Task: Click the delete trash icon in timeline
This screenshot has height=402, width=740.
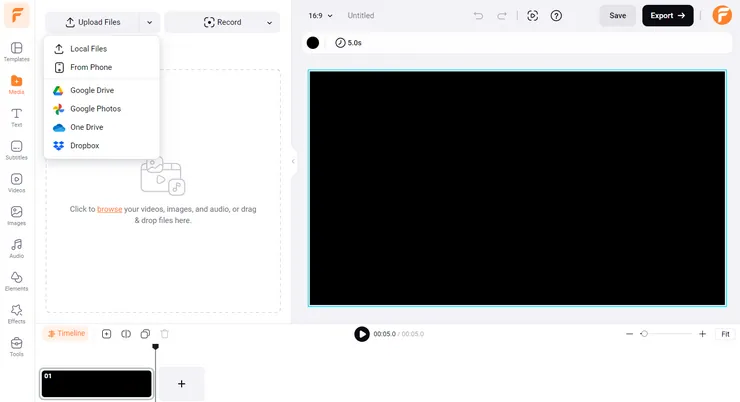Action: (x=165, y=334)
